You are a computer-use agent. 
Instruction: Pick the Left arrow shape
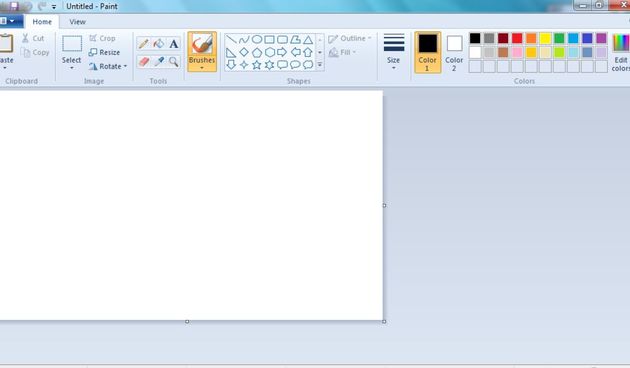tap(295, 52)
